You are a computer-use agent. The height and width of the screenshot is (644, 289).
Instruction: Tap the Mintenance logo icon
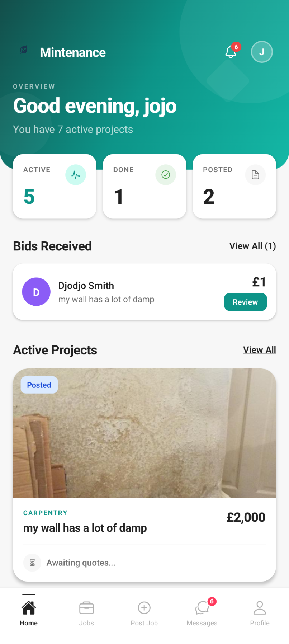[x=24, y=50]
